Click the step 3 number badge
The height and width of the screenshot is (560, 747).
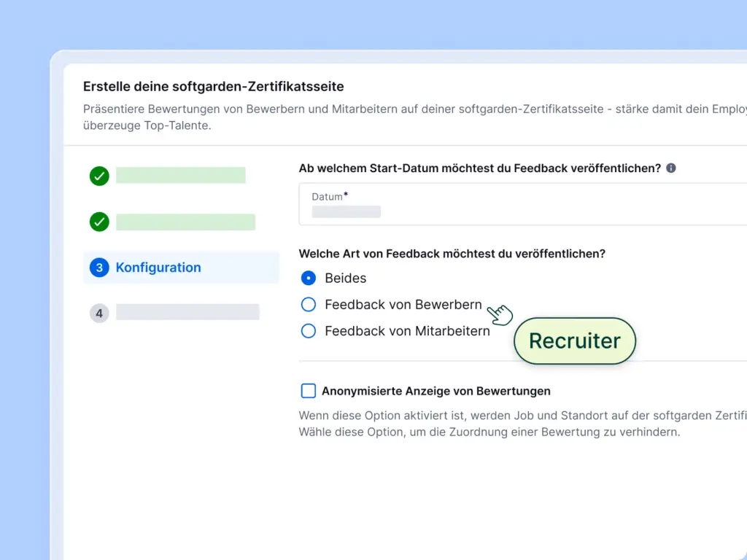98,268
